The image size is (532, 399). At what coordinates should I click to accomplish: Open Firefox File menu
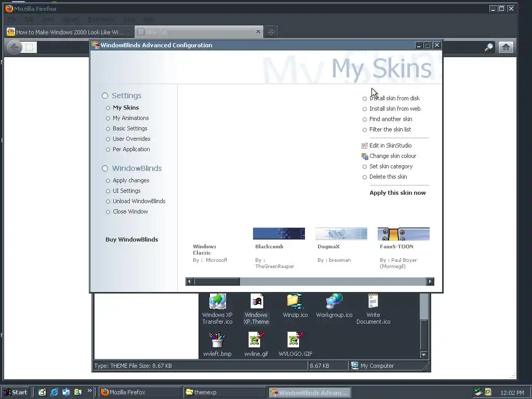12,19
